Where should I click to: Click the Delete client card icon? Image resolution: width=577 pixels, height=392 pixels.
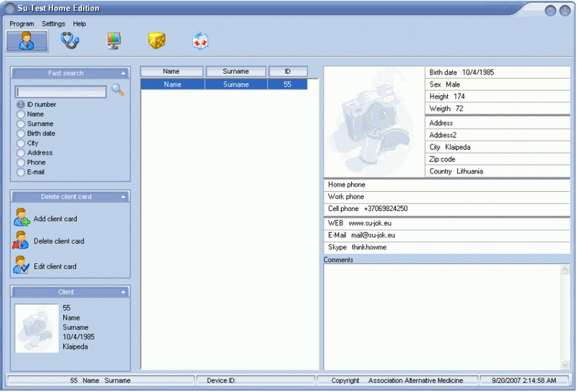(21, 241)
